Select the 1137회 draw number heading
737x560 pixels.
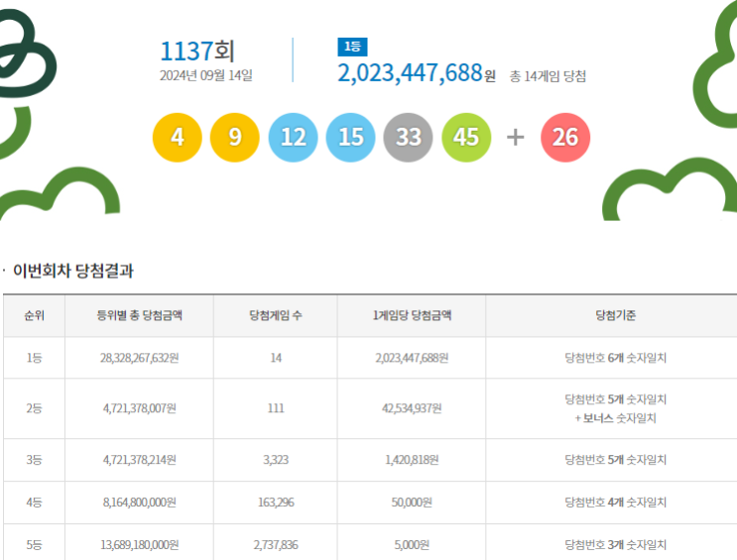[197, 51]
